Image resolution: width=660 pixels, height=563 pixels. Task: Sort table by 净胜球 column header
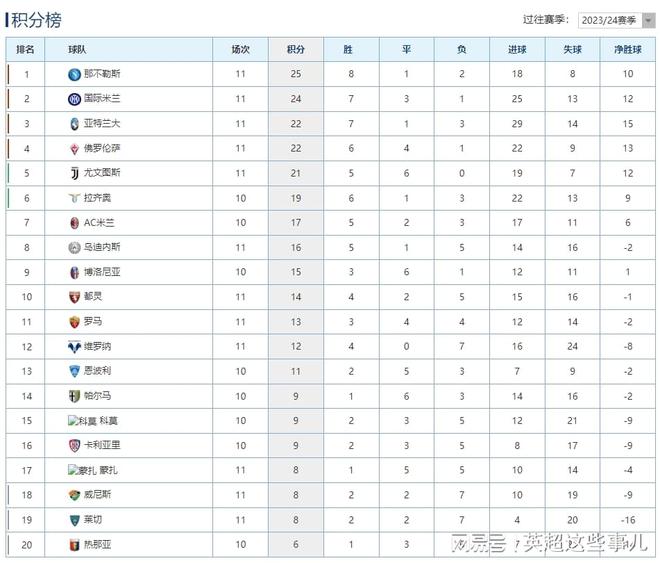pyautogui.click(x=628, y=50)
